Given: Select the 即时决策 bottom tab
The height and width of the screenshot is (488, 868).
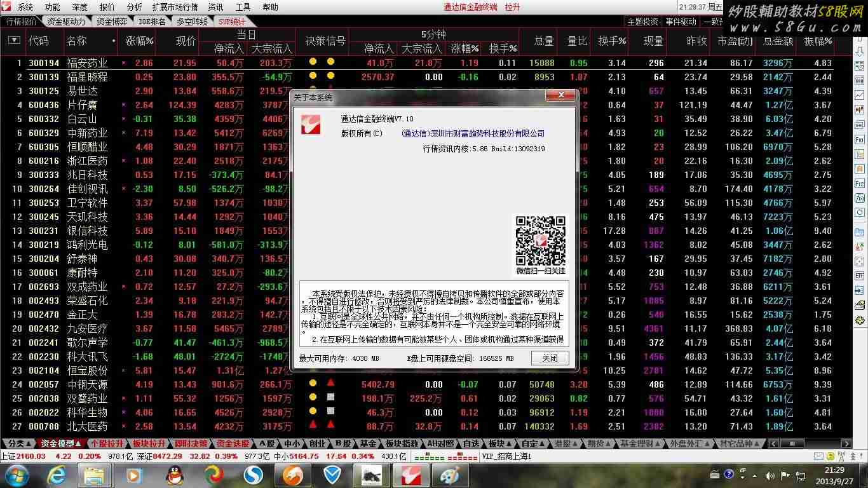Looking at the screenshot, I should (x=191, y=444).
